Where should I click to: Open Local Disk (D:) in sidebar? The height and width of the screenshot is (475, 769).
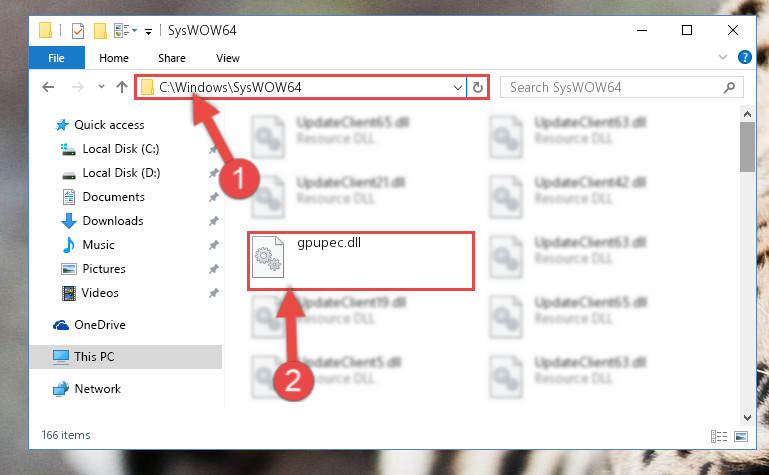pyautogui.click(x=121, y=173)
